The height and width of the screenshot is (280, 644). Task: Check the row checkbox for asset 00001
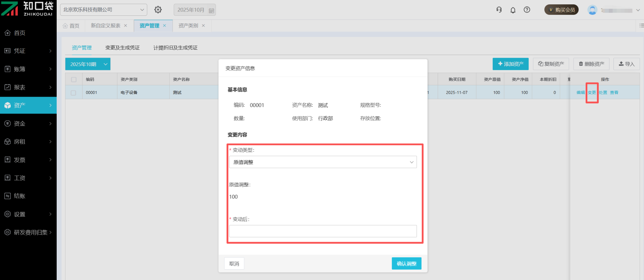(x=73, y=93)
